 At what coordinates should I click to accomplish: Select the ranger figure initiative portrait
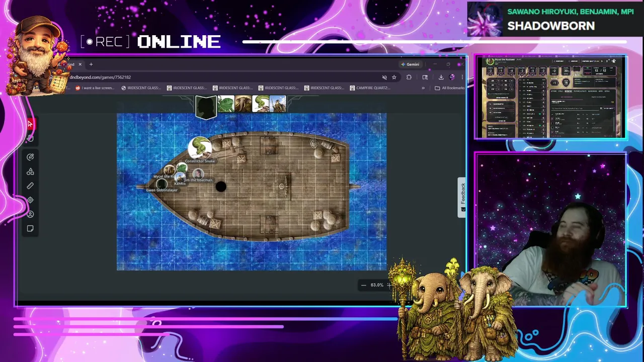[278, 104]
